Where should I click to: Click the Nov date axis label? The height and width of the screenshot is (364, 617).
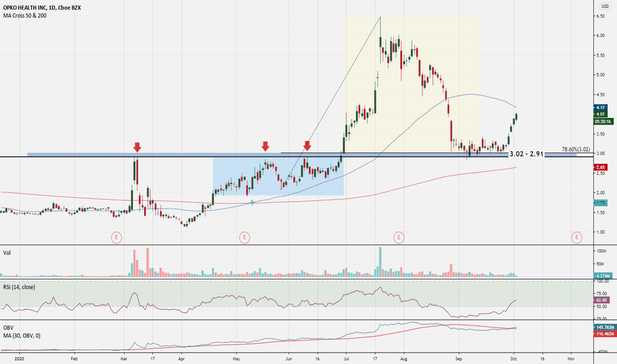571,359
